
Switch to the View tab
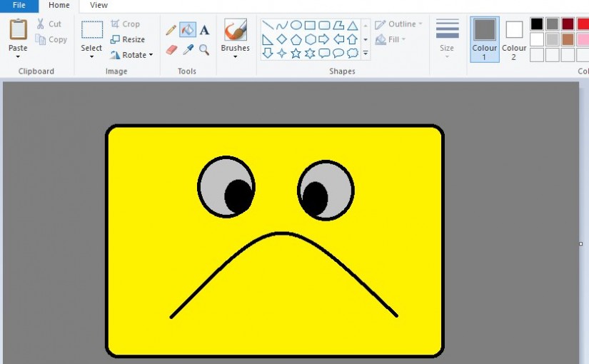point(99,6)
